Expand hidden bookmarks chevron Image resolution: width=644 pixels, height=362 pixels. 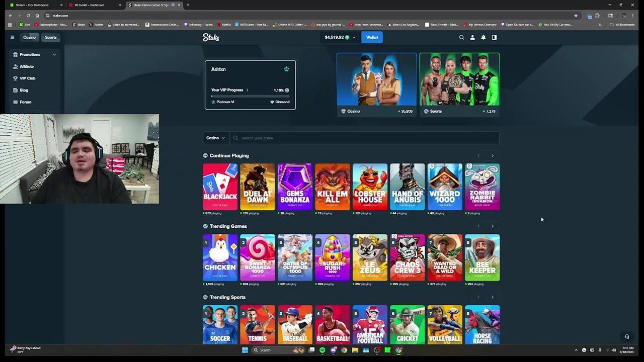pyautogui.click(x=600, y=25)
